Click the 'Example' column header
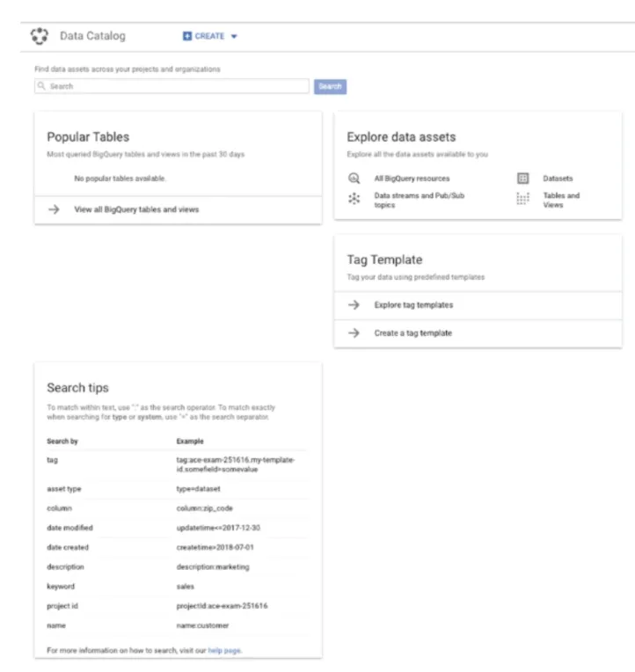The height and width of the screenshot is (672, 635). [x=190, y=441]
